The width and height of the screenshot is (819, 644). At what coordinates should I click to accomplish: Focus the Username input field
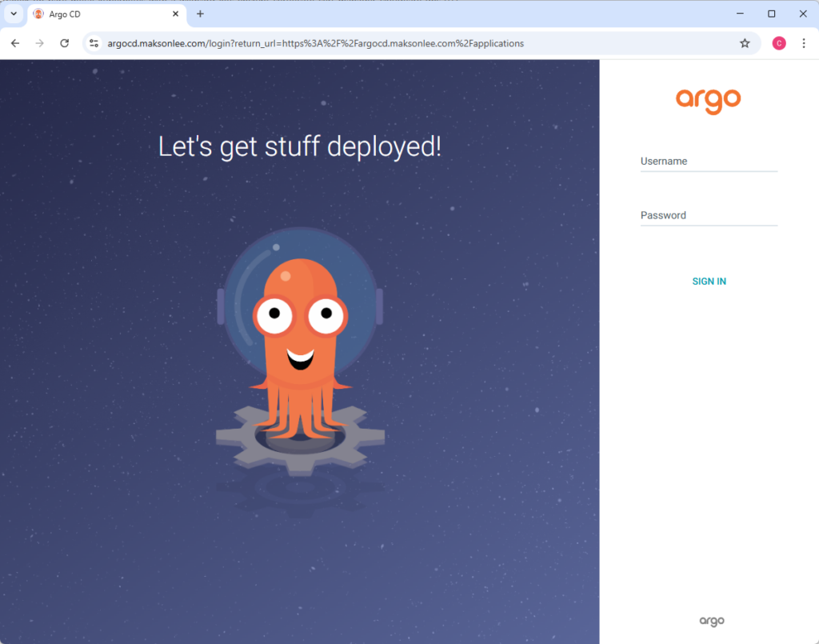[x=709, y=162]
